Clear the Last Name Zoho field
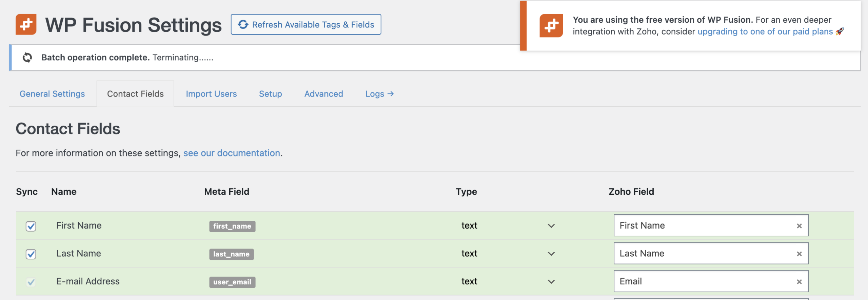The image size is (868, 300). (799, 254)
